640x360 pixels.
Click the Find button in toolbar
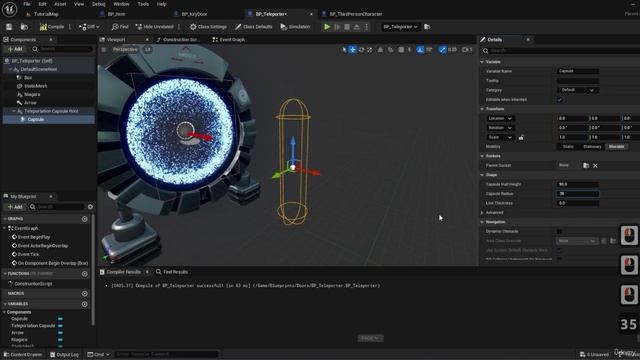[x=120, y=27]
